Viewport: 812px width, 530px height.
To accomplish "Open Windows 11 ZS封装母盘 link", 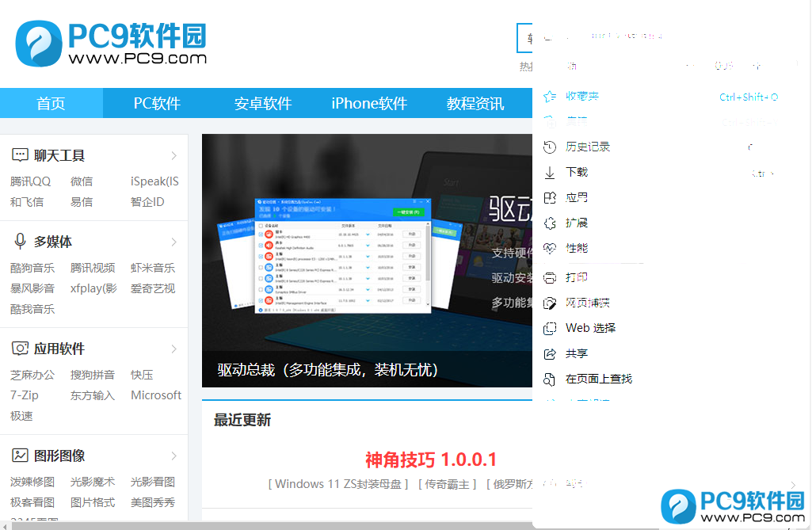I will [x=338, y=484].
